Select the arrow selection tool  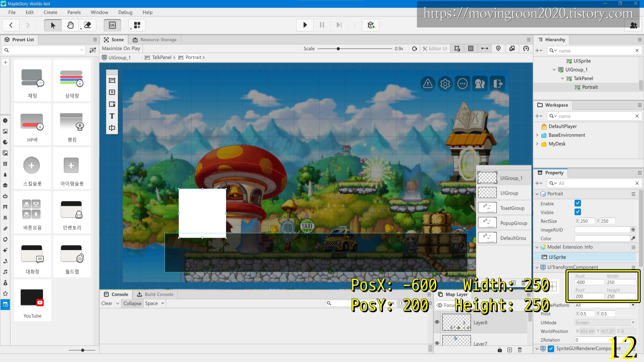53,25
